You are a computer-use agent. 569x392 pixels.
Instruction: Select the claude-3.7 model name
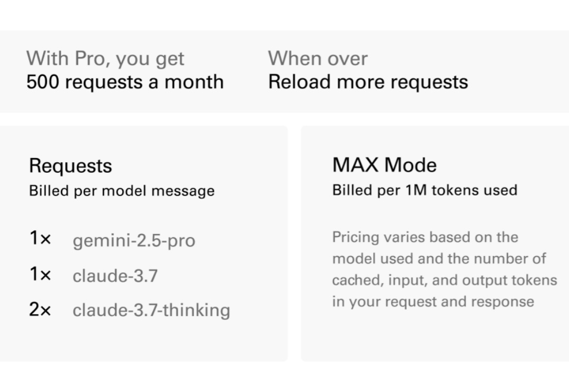[115, 276]
